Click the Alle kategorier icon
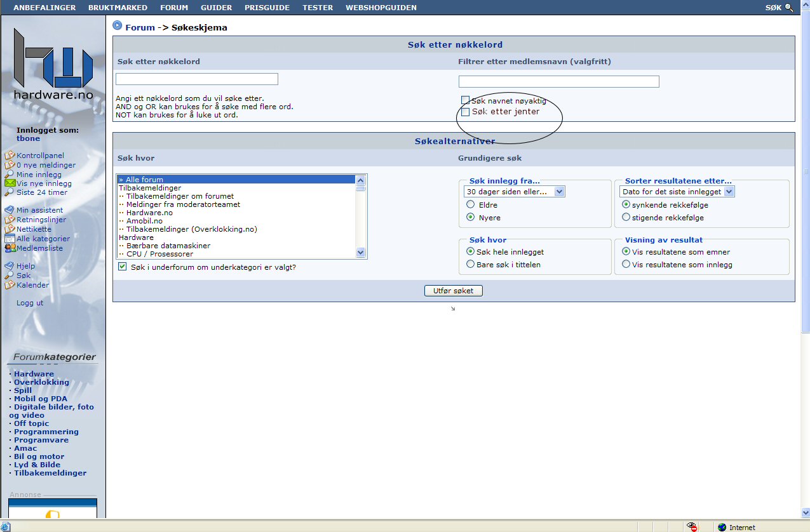 [10, 239]
